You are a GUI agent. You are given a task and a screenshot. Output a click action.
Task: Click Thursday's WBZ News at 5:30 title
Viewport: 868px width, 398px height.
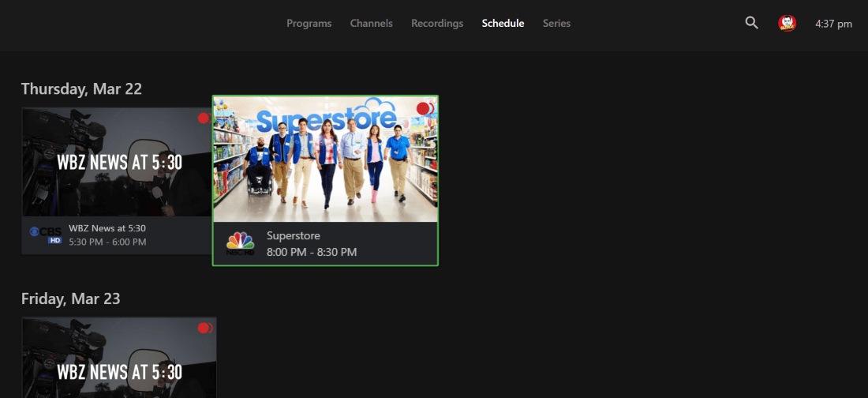pyautogui.click(x=107, y=228)
